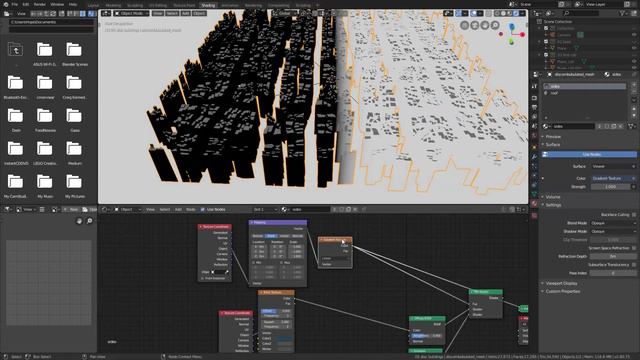Open the Blender Scenes folder
The width and height of the screenshot is (640, 360).
[x=74, y=54]
